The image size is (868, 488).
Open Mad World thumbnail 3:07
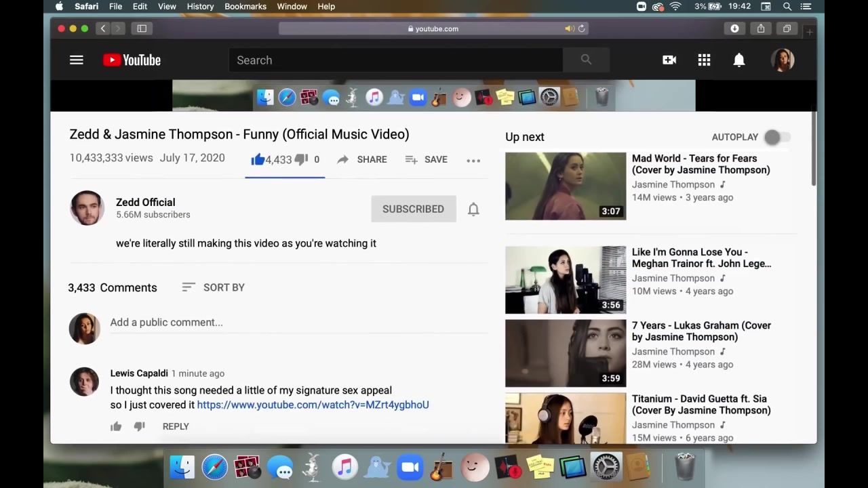coord(566,186)
